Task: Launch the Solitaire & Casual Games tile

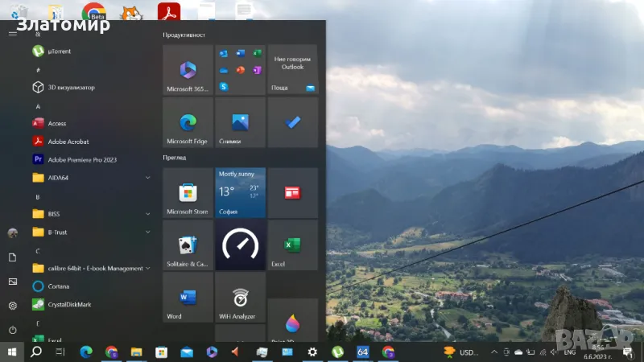Action: pyautogui.click(x=188, y=245)
